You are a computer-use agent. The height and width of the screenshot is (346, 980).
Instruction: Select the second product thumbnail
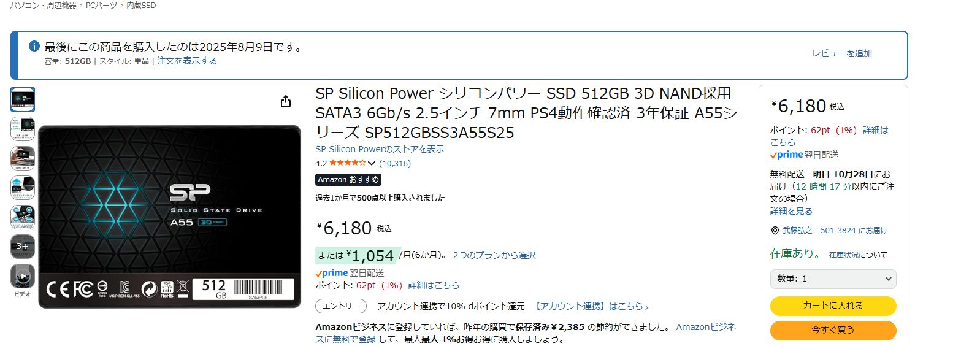click(x=23, y=129)
